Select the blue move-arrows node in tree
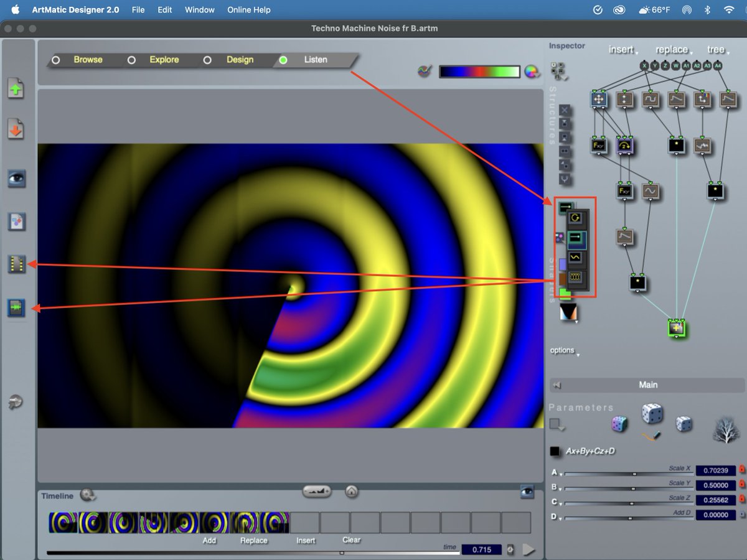Viewport: 747px width, 560px height. [x=598, y=99]
